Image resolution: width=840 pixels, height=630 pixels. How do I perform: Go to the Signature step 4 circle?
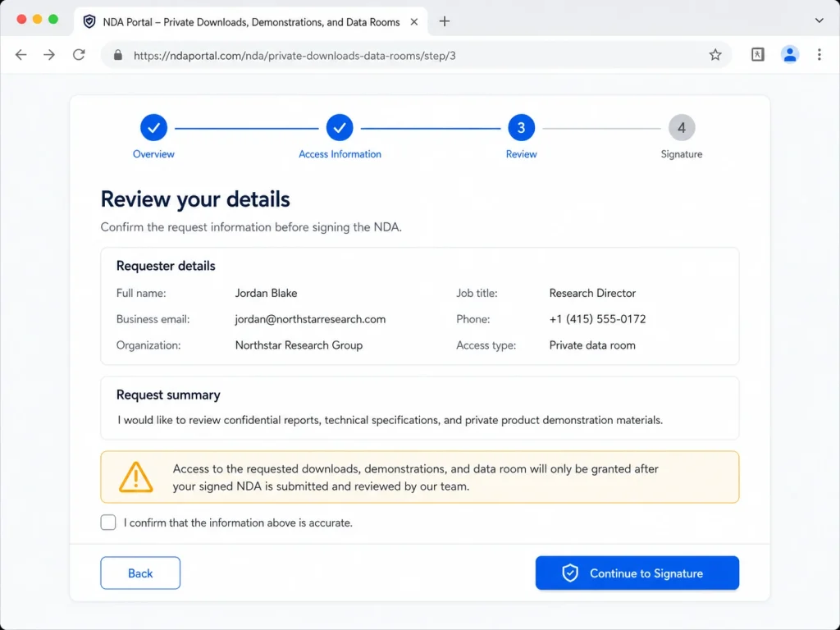tap(682, 127)
